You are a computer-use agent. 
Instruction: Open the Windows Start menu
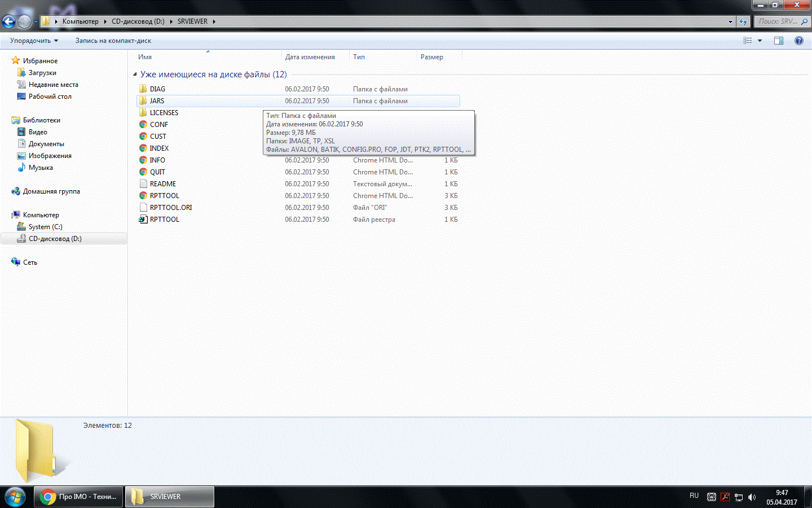click(x=15, y=497)
